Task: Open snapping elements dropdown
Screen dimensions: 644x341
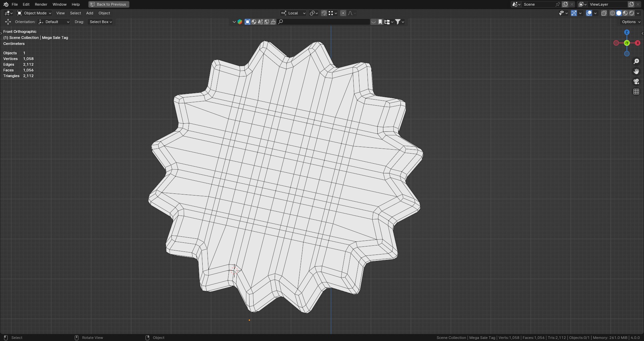Action: click(333, 13)
